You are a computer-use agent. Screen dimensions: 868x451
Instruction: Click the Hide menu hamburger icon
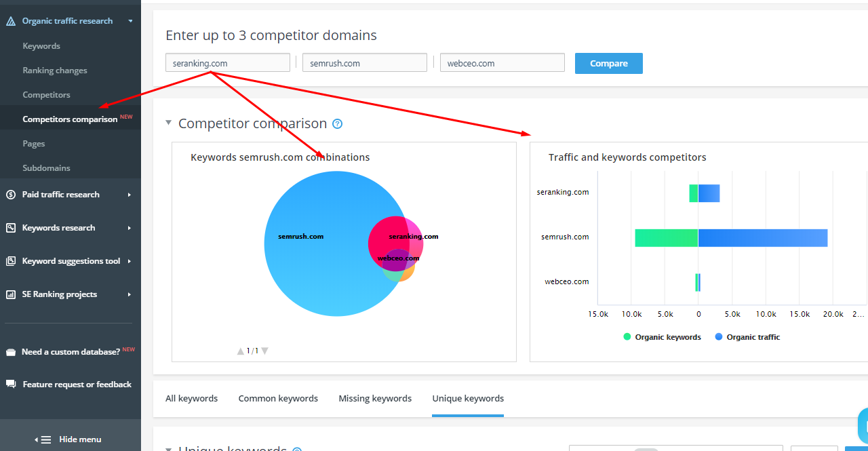click(45, 439)
